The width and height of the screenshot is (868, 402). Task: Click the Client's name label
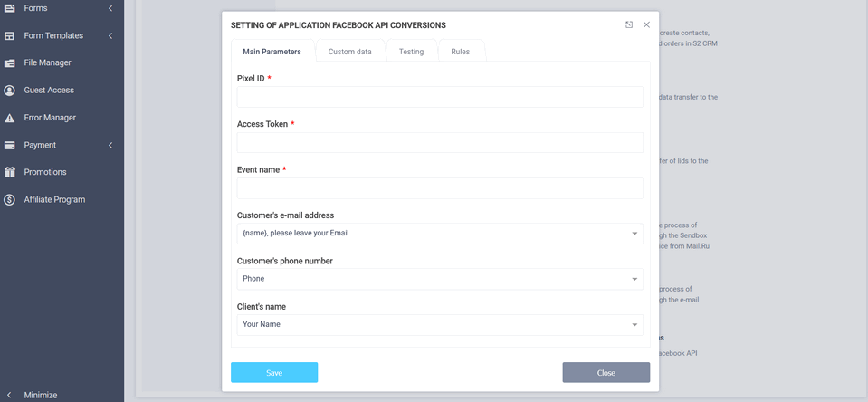click(x=262, y=307)
